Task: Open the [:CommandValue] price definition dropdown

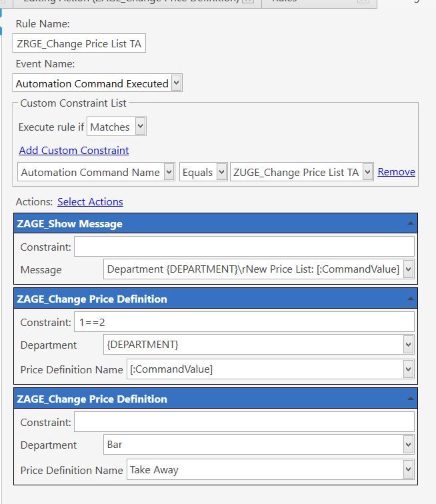Action: point(409,369)
